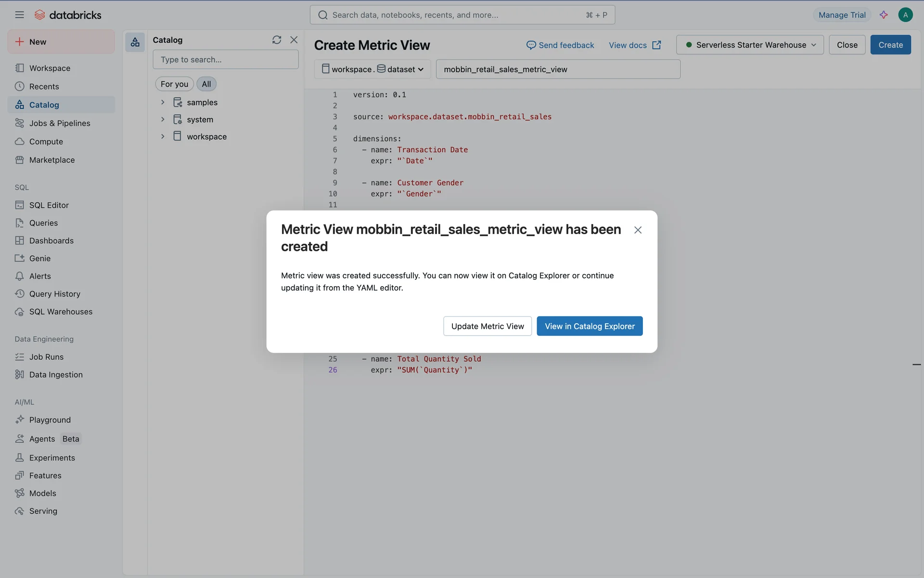
Task: Select the All filter pill
Action: 206,84
